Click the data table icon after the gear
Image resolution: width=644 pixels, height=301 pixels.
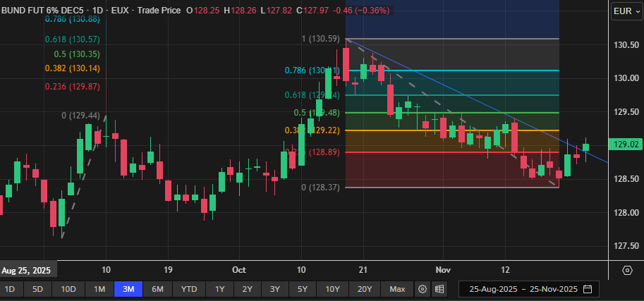[x=439, y=289]
